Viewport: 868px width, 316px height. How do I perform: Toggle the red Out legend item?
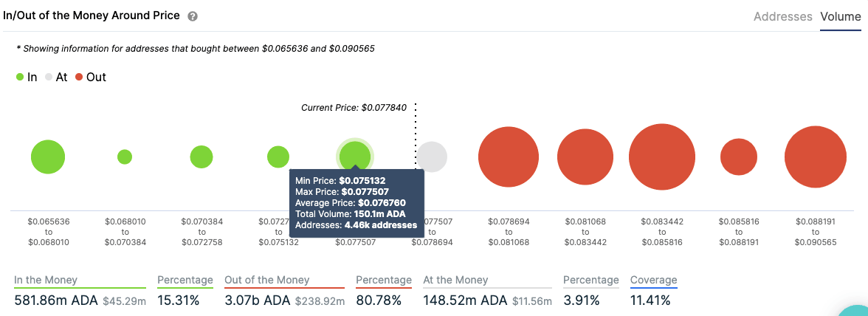[x=90, y=77]
